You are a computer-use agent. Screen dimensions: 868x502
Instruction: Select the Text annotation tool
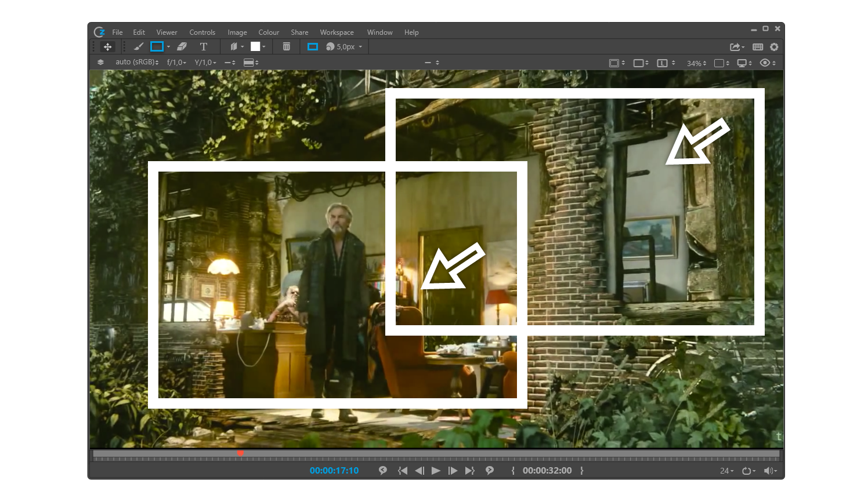coord(204,47)
